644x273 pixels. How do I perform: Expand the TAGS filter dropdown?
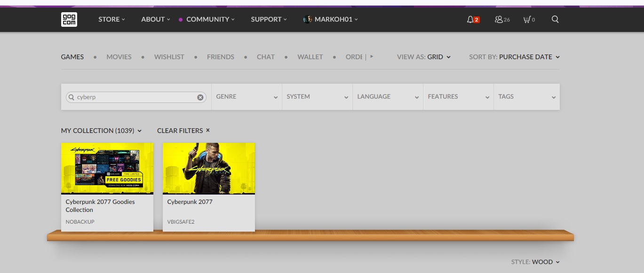pos(527,97)
